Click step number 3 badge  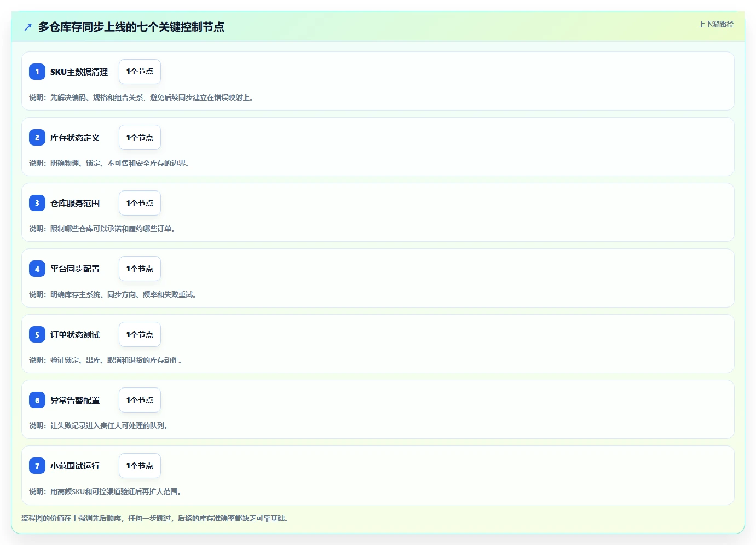pos(37,203)
